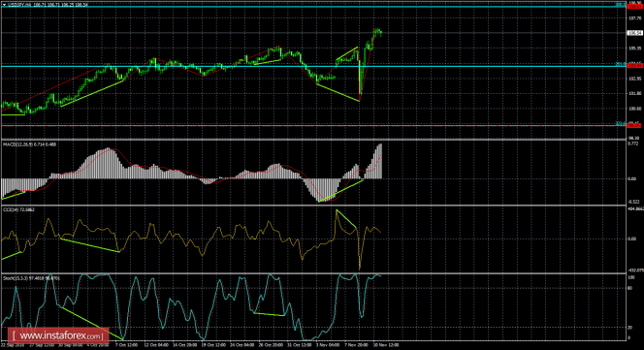Click the tallest MACD histogram bar

381,161
